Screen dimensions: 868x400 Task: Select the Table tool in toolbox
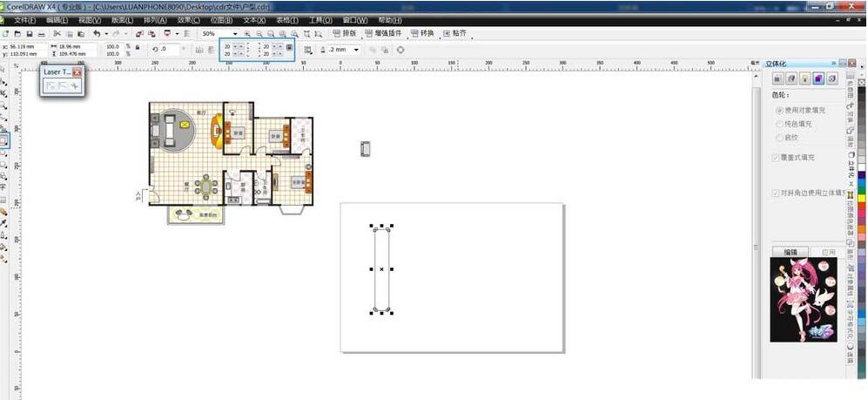tap(3, 200)
